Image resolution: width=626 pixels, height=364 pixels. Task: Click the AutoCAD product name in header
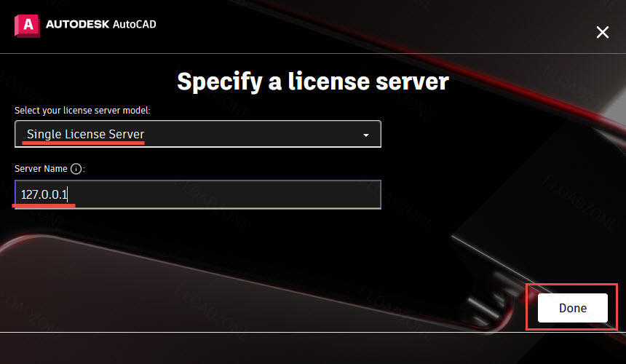point(135,24)
